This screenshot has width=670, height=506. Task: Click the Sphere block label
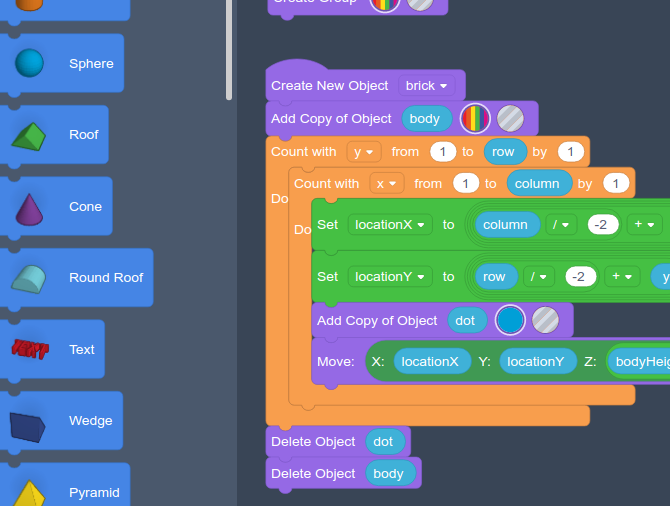[x=91, y=64]
